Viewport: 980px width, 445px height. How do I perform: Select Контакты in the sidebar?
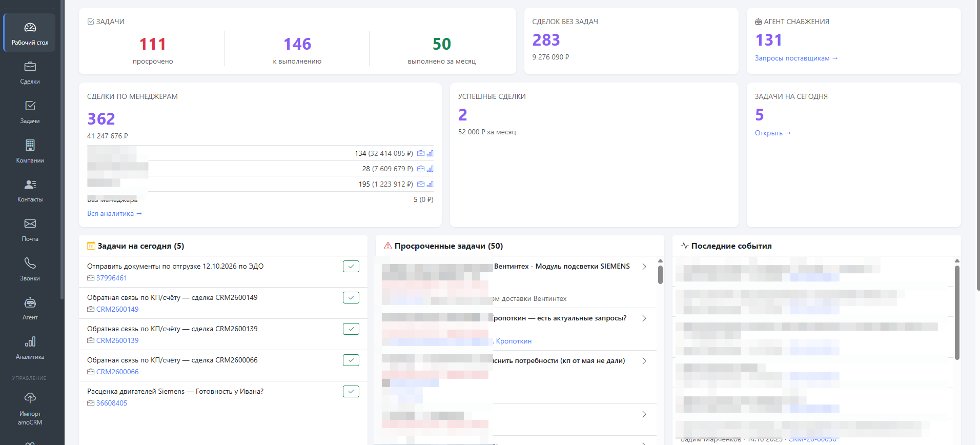30,190
